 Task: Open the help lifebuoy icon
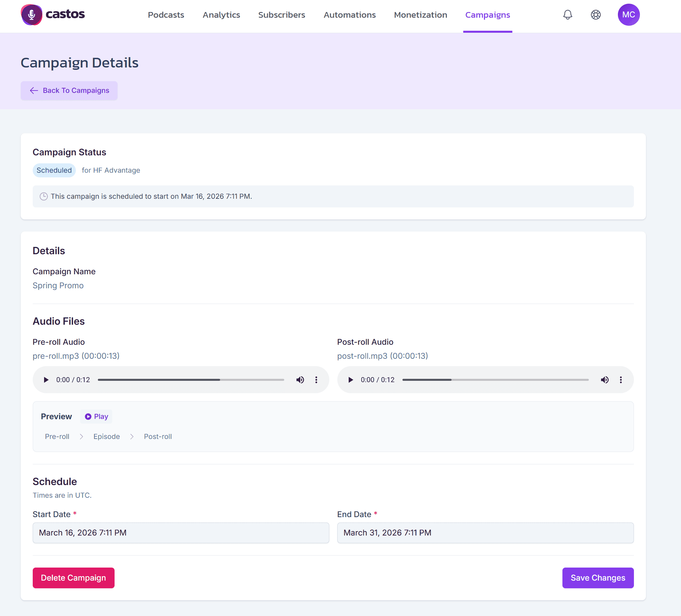click(x=595, y=14)
